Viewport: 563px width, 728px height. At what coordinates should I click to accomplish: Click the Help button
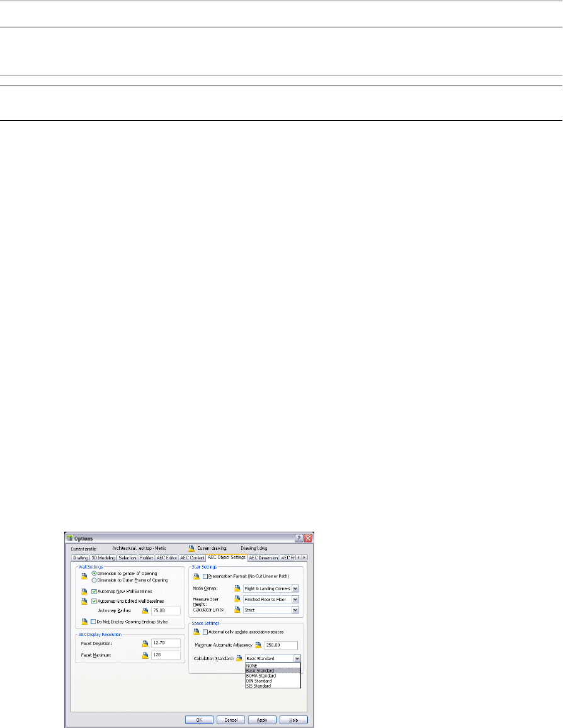293,720
